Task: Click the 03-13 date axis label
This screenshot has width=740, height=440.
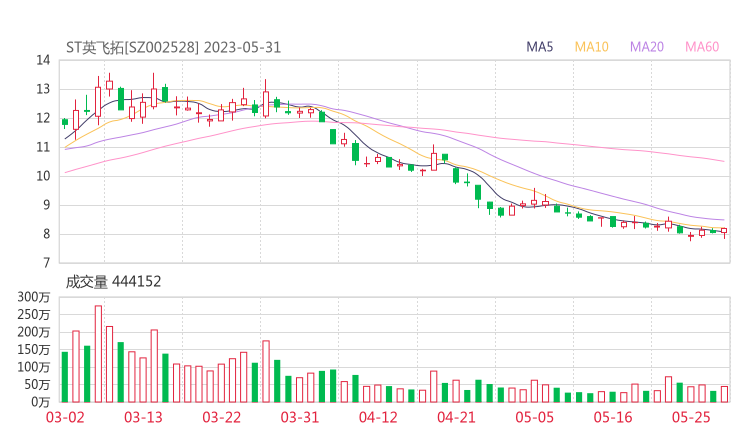Action: coord(143,417)
